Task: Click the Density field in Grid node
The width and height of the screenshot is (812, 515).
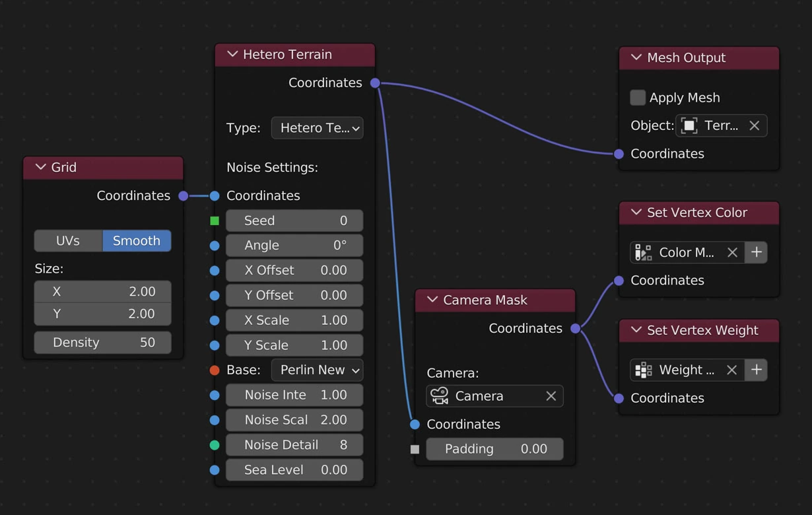Action: [102, 343]
